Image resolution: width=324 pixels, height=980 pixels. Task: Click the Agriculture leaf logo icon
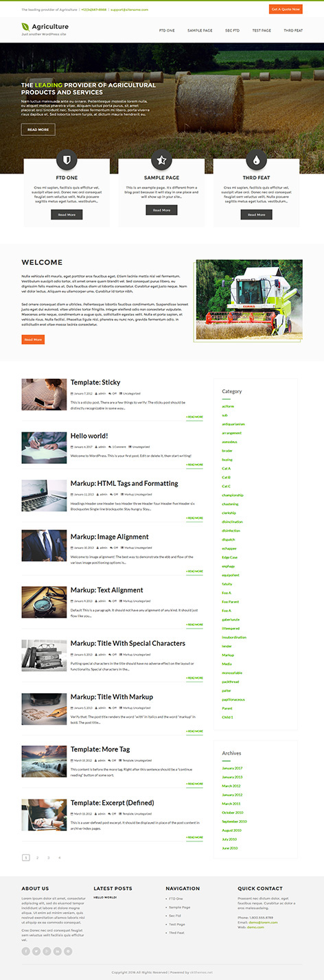(25, 27)
